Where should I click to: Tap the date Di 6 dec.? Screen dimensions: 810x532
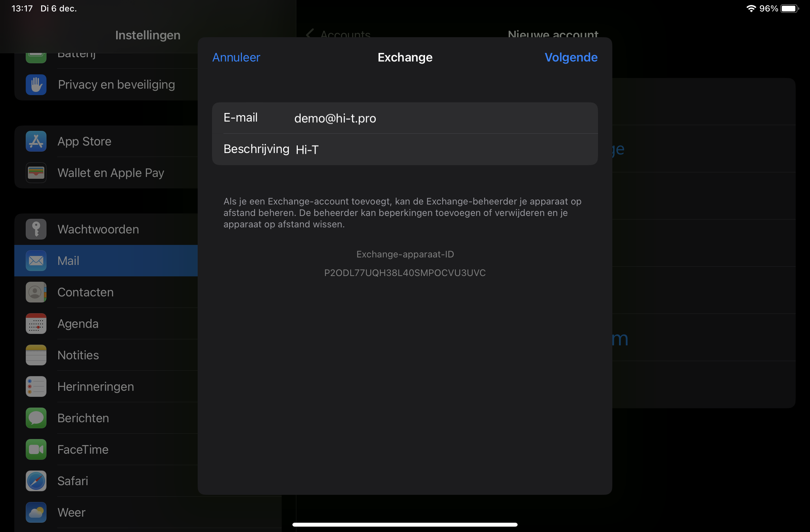coord(59,8)
